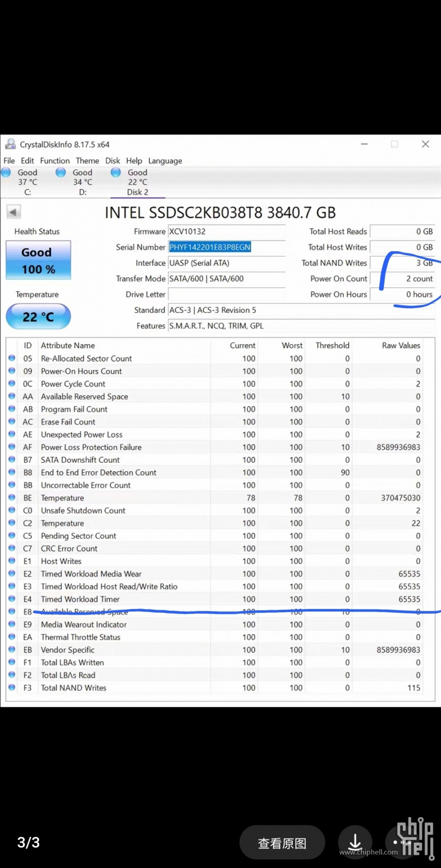This screenshot has width=441, height=868.
Task: Click the 22 °C temperature button
Action: (x=38, y=316)
